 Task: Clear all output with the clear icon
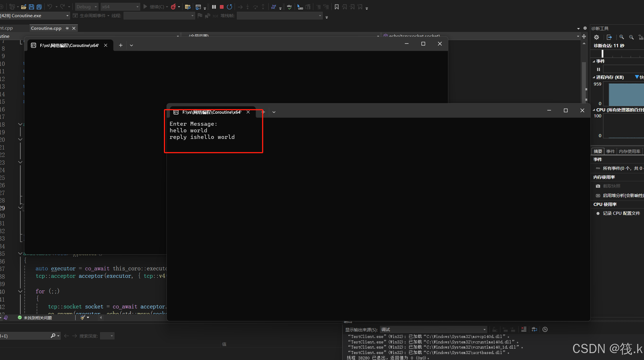point(524,329)
